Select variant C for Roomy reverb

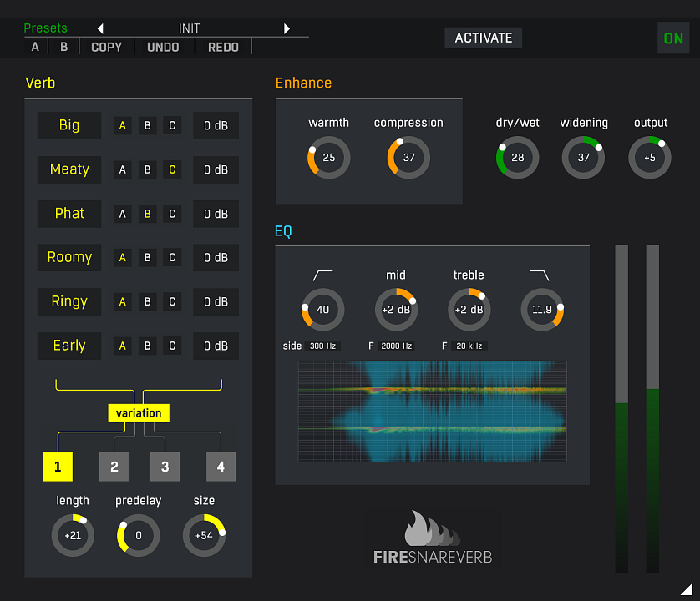tap(172, 258)
